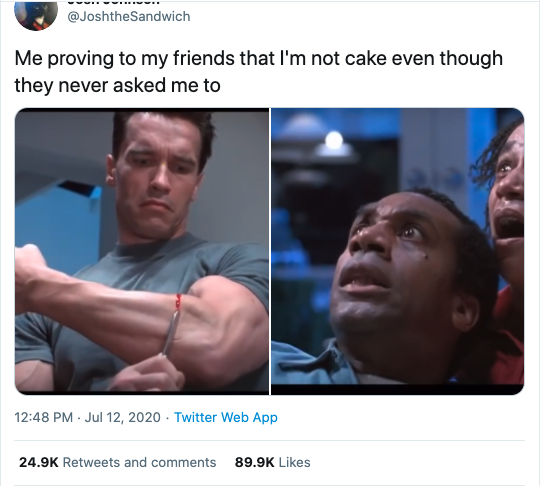Image resolution: width=542 pixels, height=486 pixels.
Task: Enlarge the right photo of shocked man
Action: 398,251
